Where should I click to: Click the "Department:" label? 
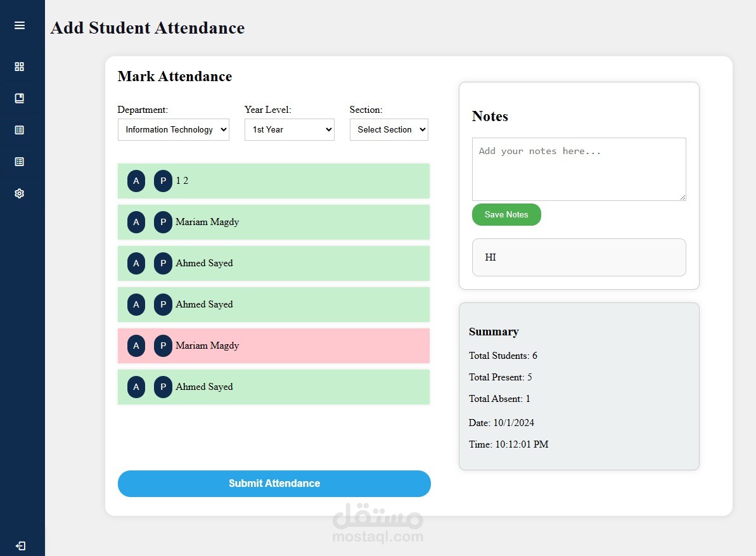point(143,110)
